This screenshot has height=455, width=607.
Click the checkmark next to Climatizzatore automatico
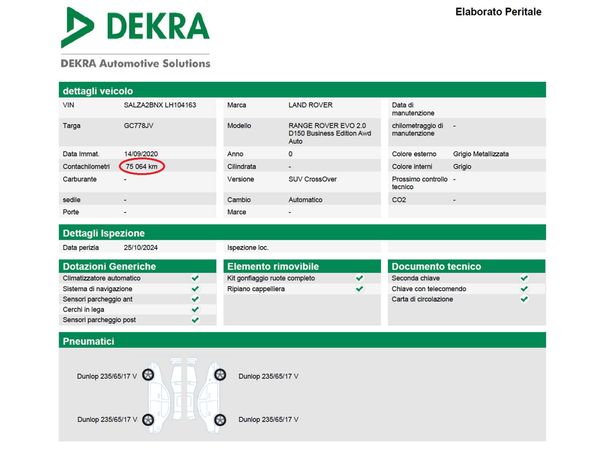[195, 278]
